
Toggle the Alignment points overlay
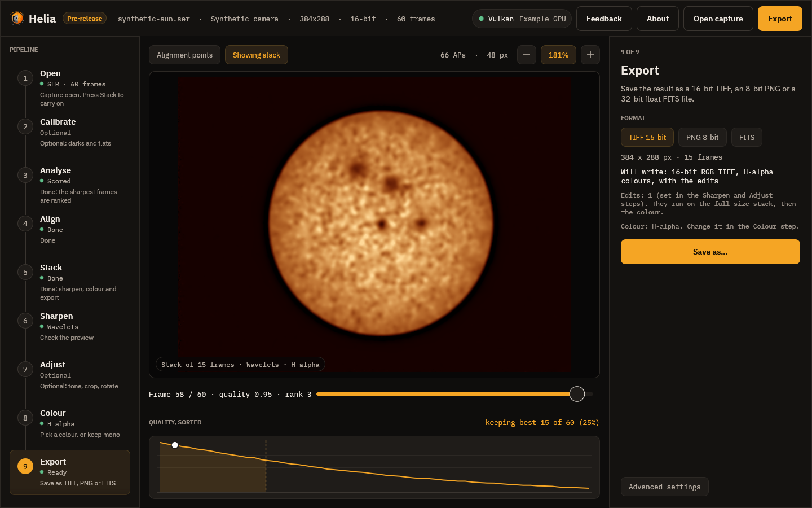[x=184, y=55]
